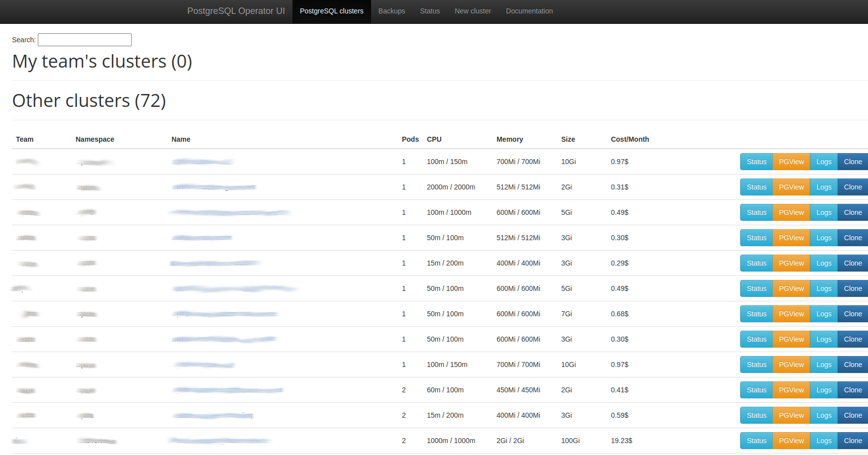The image size is (868, 455).
Task: Open Logs in the 0.59$ row
Action: pyautogui.click(x=824, y=415)
